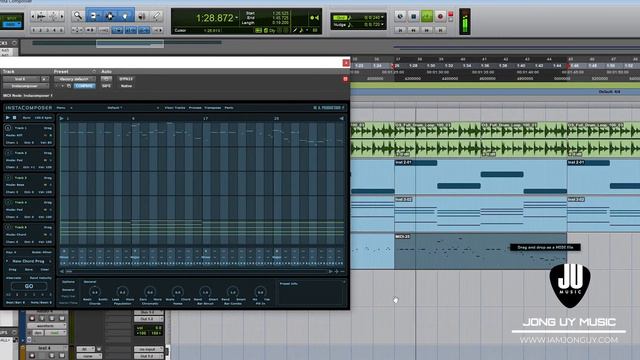Select the MIDI-23 clip in timeline
Viewport: 640px width, 360px height.
click(480, 251)
